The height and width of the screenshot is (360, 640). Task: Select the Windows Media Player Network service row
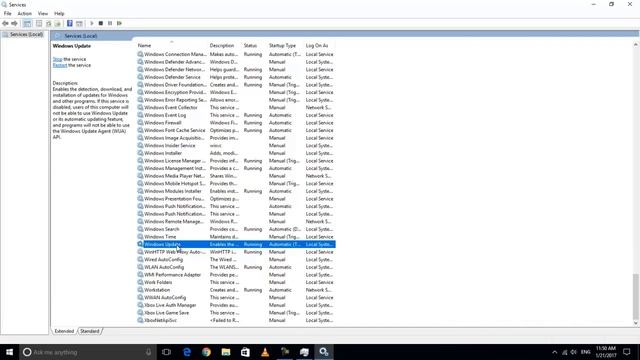click(236, 176)
